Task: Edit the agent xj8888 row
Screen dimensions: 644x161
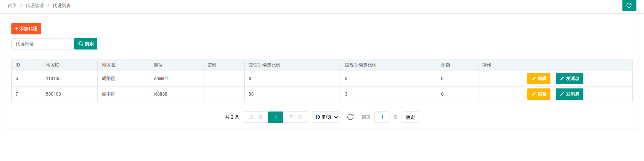Action: click(538, 94)
